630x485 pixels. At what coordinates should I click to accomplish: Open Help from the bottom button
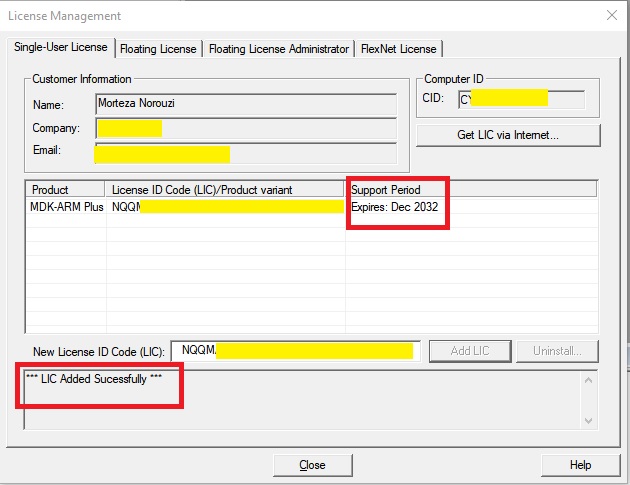tap(580, 465)
